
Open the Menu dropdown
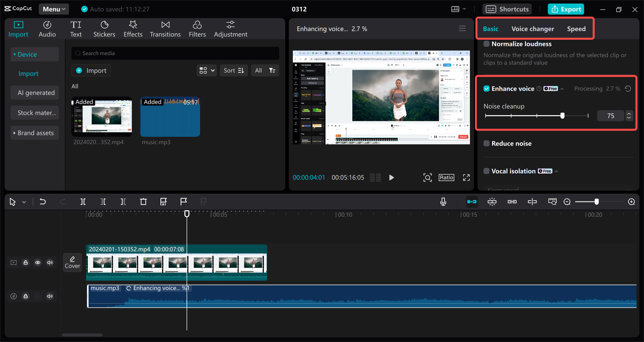click(x=54, y=9)
